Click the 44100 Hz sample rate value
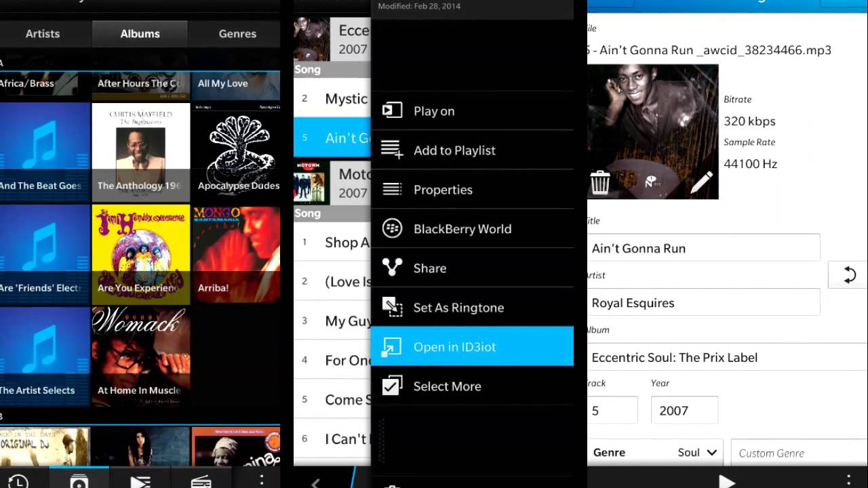The height and width of the screenshot is (488, 868). coord(751,164)
